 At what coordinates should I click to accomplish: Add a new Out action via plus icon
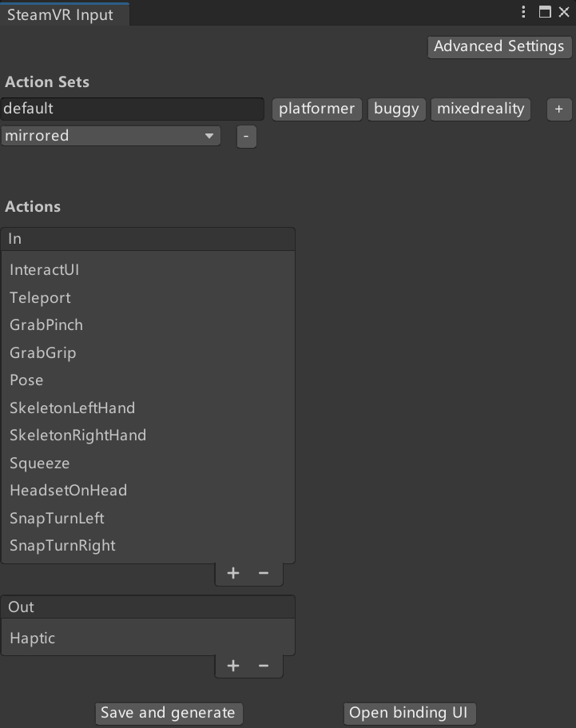coord(232,665)
